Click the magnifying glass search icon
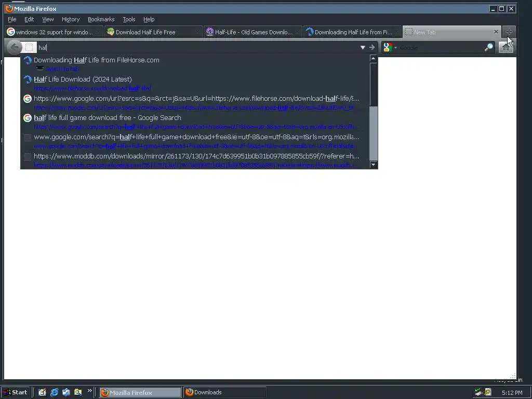This screenshot has height=399, width=532. click(488, 47)
